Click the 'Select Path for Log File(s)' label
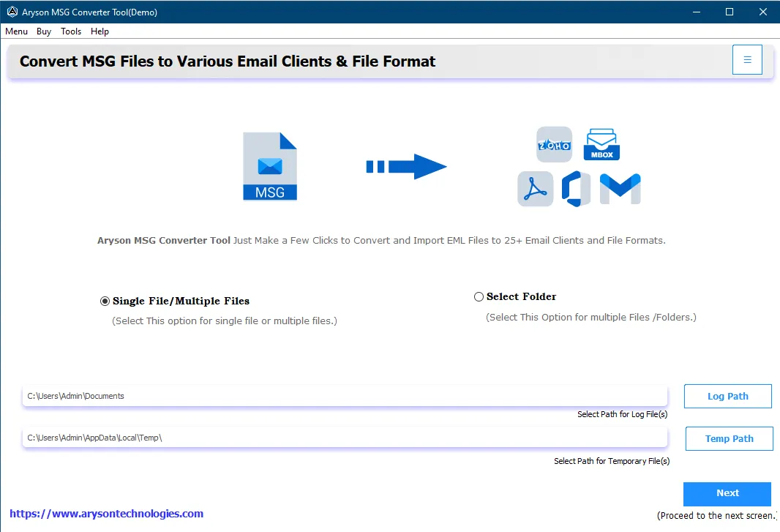 point(622,414)
